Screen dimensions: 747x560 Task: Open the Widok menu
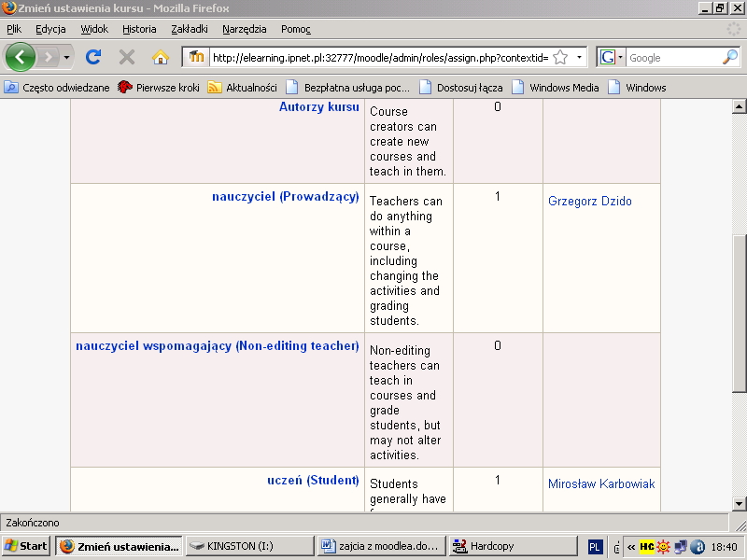(94, 29)
